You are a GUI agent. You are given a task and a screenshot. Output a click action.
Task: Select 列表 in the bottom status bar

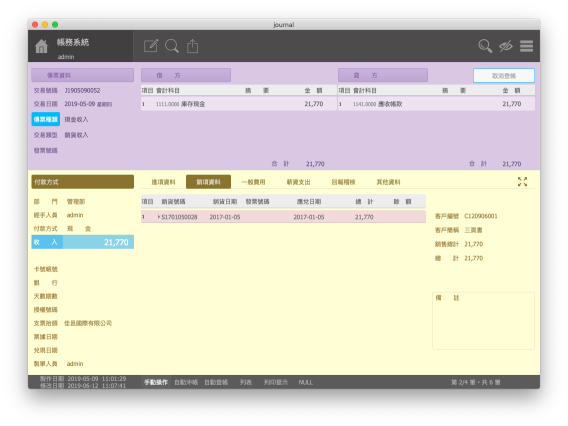[x=246, y=382]
